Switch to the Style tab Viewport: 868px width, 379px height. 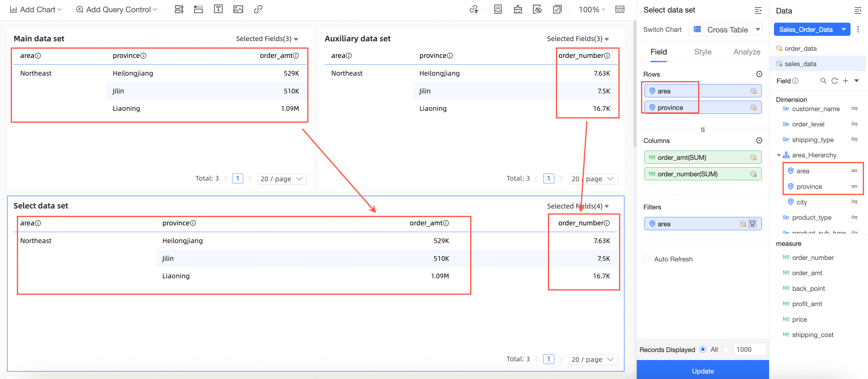click(x=703, y=52)
